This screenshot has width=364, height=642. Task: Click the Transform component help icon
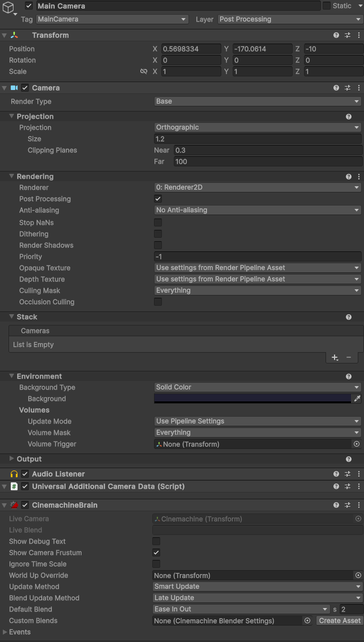point(336,35)
